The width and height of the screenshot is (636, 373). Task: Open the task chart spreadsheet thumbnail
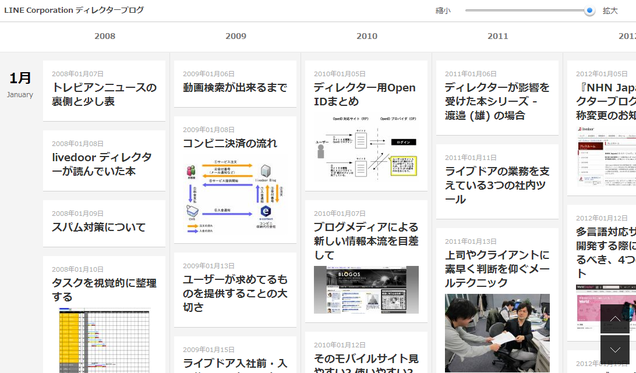tap(104, 340)
